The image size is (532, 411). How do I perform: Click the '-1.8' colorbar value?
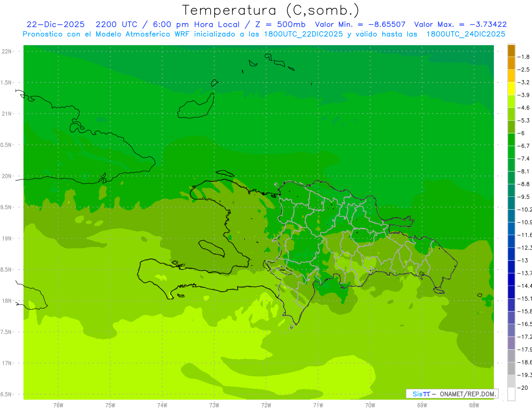(524, 57)
